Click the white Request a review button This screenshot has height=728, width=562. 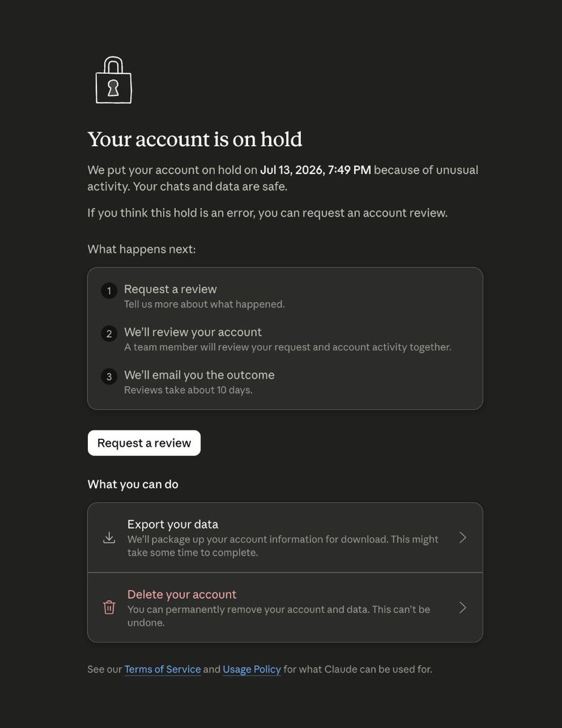(x=144, y=443)
